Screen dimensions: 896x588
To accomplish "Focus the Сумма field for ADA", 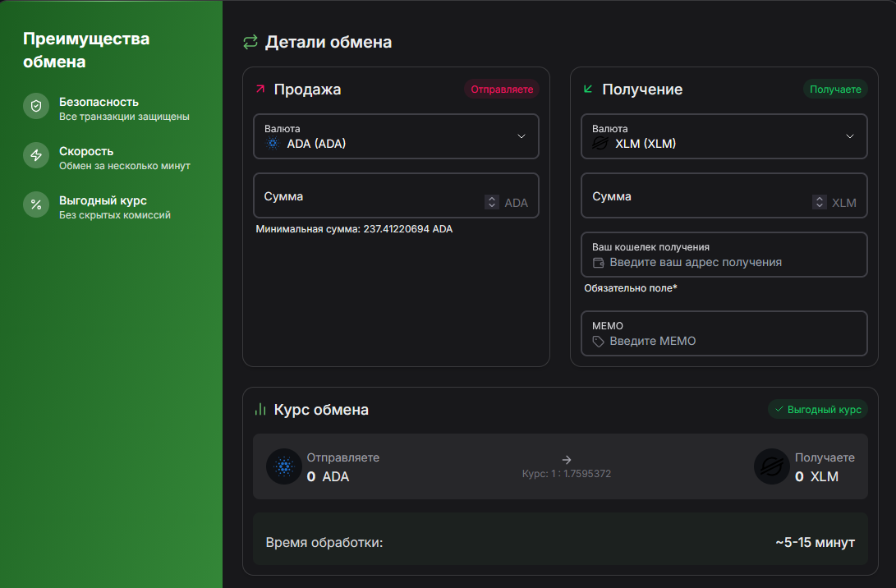I will tap(370, 196).
